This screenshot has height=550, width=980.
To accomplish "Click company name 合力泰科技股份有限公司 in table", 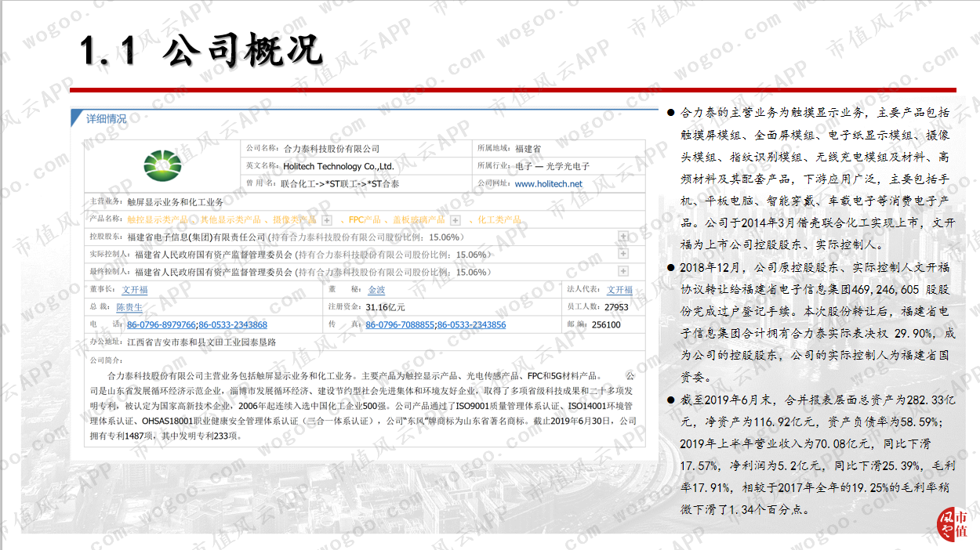I will pos(332,149).
